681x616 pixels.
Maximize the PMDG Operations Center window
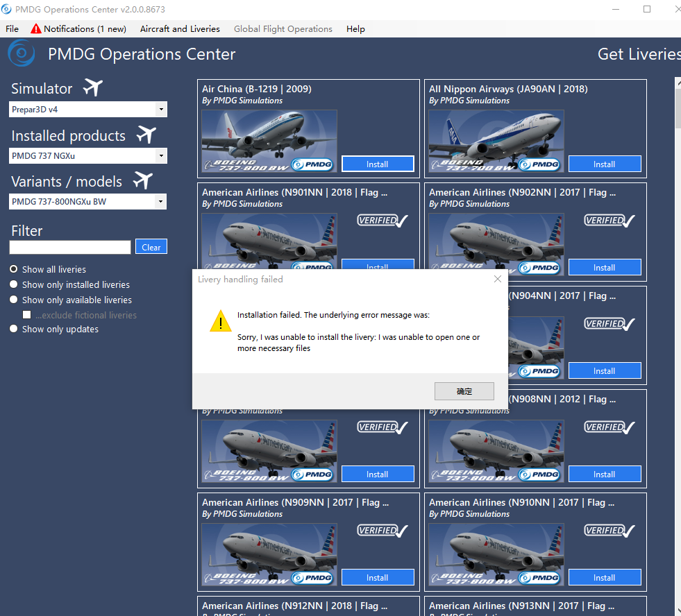(x=647, y=9)
